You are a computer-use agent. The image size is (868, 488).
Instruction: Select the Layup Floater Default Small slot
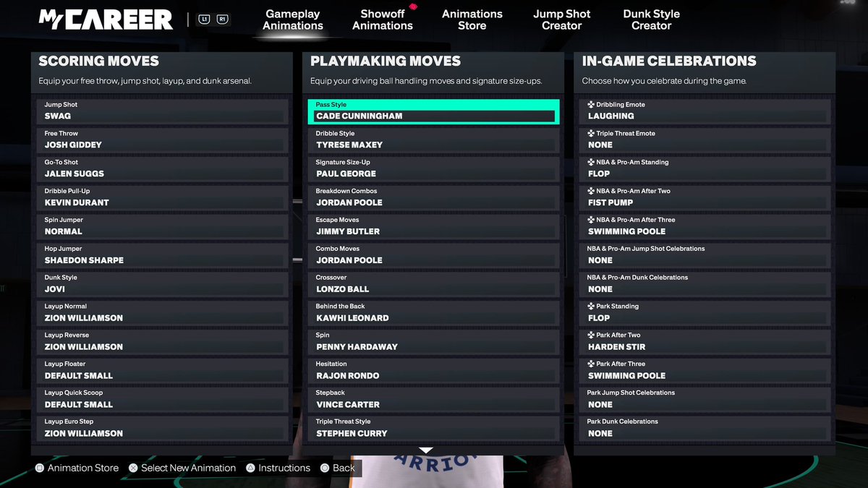pyautogui.click(x=162, y=372)
